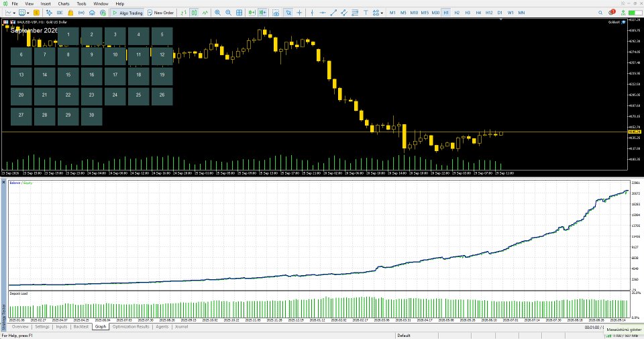Switch timeframe to W1
644x339 pixels.
[511, 13]
